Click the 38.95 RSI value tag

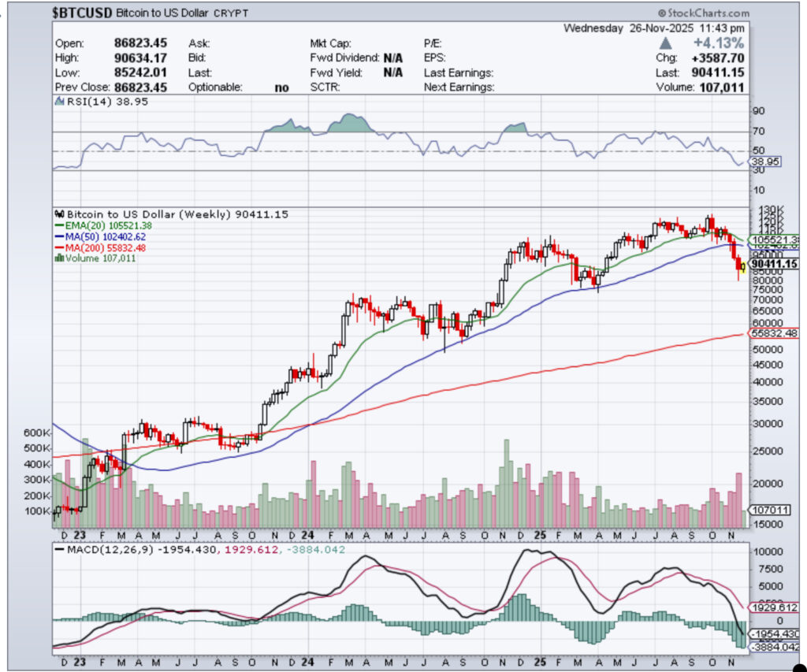[x=764, y=160]
